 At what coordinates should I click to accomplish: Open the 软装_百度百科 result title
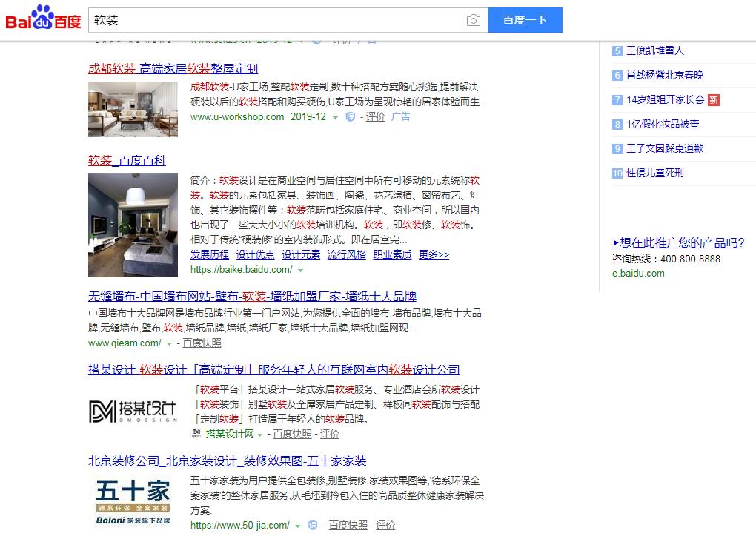click(x=127, y=161)
